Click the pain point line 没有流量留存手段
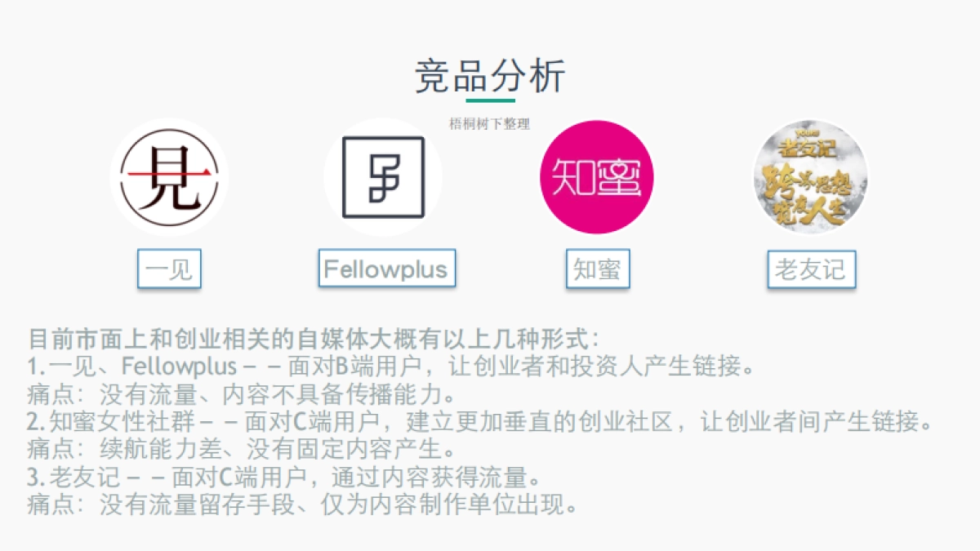Image resolution: width=980 pixels, height=551 pixels. [303, 504]
